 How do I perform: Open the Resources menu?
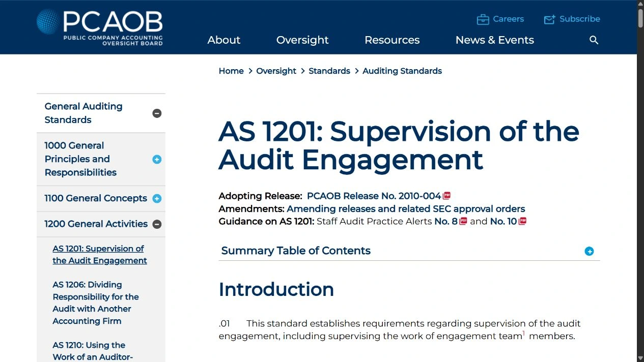click(x=392, y=40)
